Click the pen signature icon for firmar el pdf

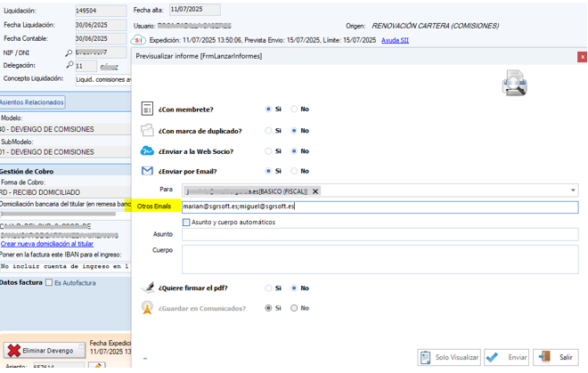point(148,288)
